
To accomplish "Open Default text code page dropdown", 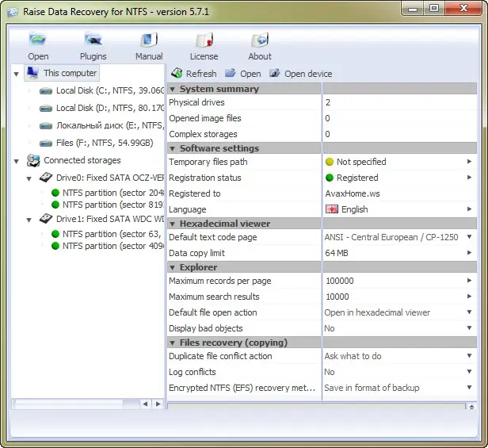I will click(x=469, y=237).
